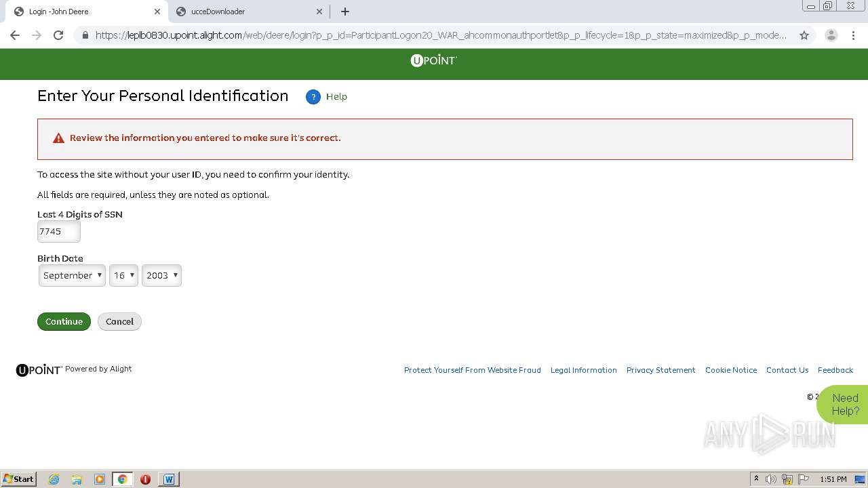Click the Action Center flag tray icon
This screenshot has height=488, width=868.
(x=804, y=479)
